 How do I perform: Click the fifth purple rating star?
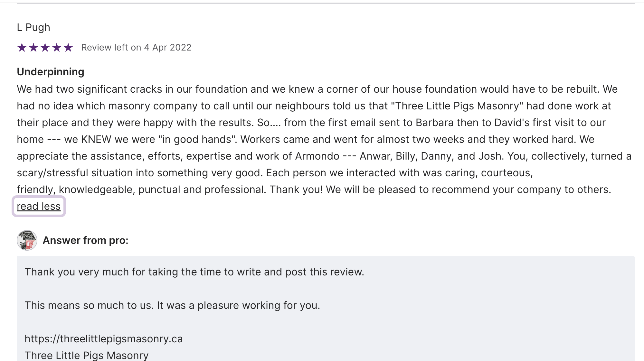tap(68, 48)
